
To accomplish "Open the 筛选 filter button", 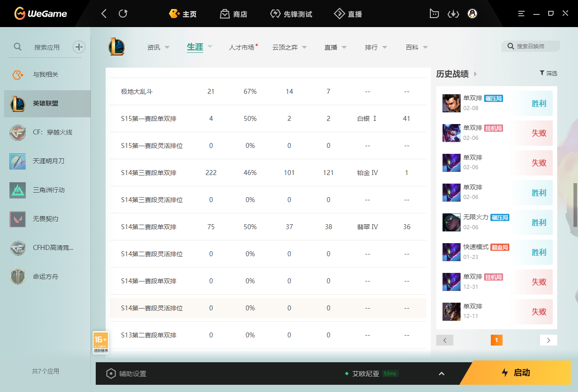I will pyautogui.click(x=548, y=73).
